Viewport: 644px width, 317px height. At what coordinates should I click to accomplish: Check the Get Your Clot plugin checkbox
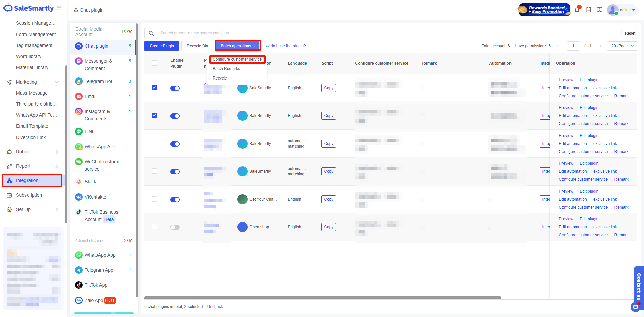click(x=154, y=199)
